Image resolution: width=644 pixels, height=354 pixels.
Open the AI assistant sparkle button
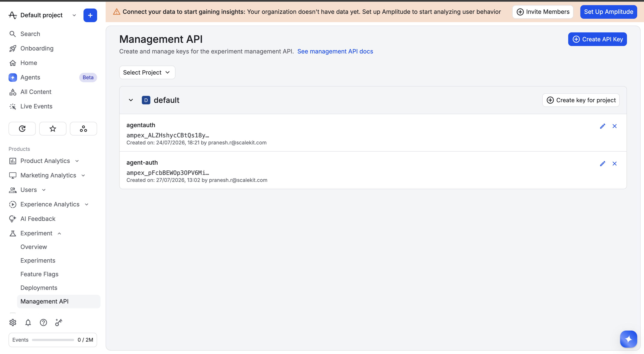tap(628, 339)
